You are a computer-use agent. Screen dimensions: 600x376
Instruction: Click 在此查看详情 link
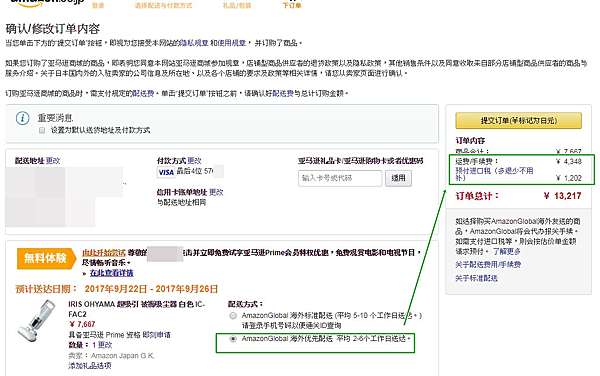coord(111,273)
